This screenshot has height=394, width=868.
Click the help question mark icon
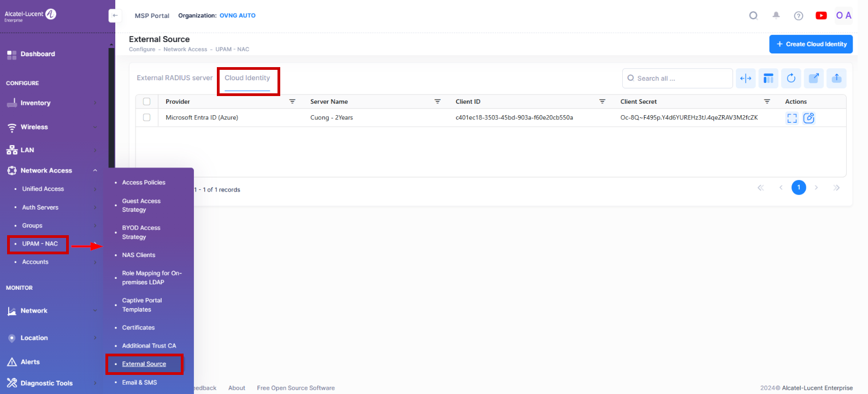[798, 16]
